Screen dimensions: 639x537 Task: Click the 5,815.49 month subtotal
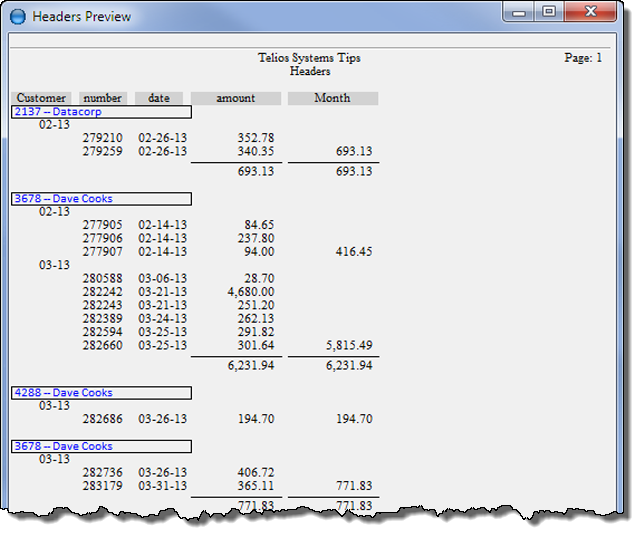click(349, 345)
